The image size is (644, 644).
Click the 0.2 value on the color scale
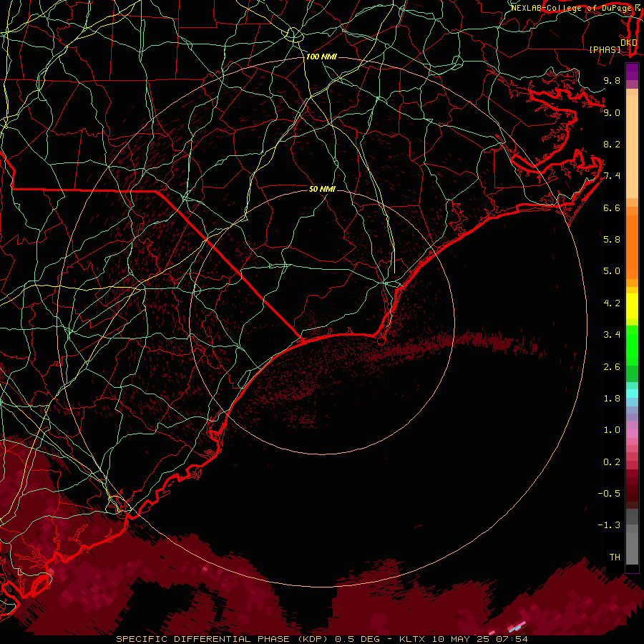(x=612, y=462)
